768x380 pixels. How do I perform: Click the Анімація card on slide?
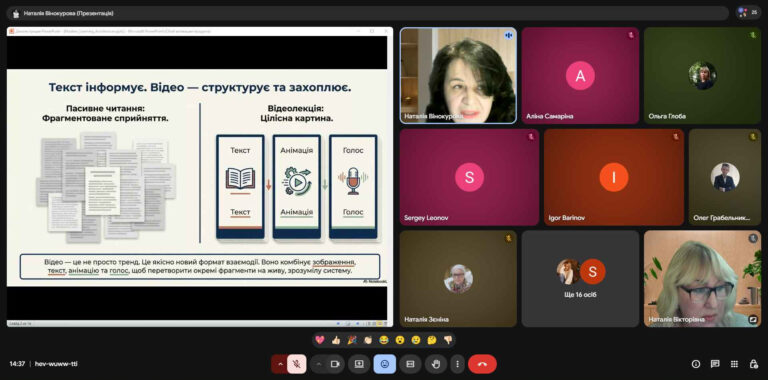point(297,187)
